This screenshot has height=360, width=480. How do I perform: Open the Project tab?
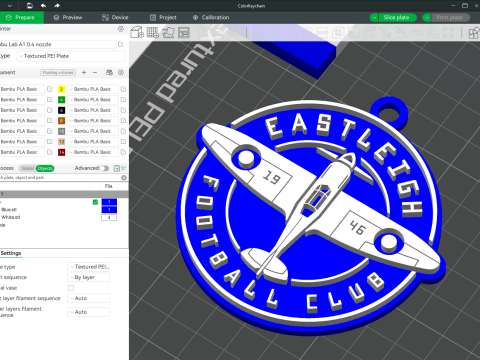pyautogui.click(x=163, y=18)
